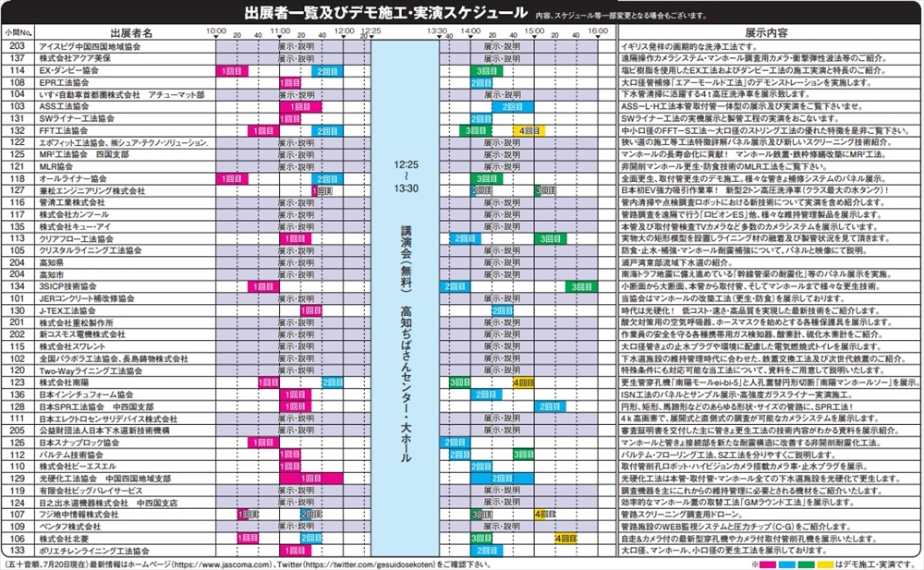Viewport: 924px width, 570px height.
Task: Click exhibitor name 有限会社ビッグバレイサービス
Action: pos(91,491)
